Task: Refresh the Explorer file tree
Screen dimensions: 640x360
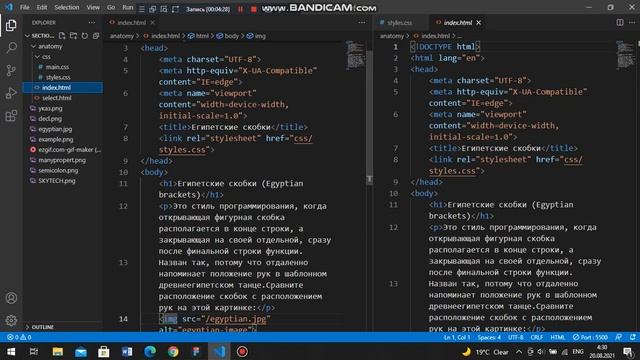Action: tap(84, 36)
